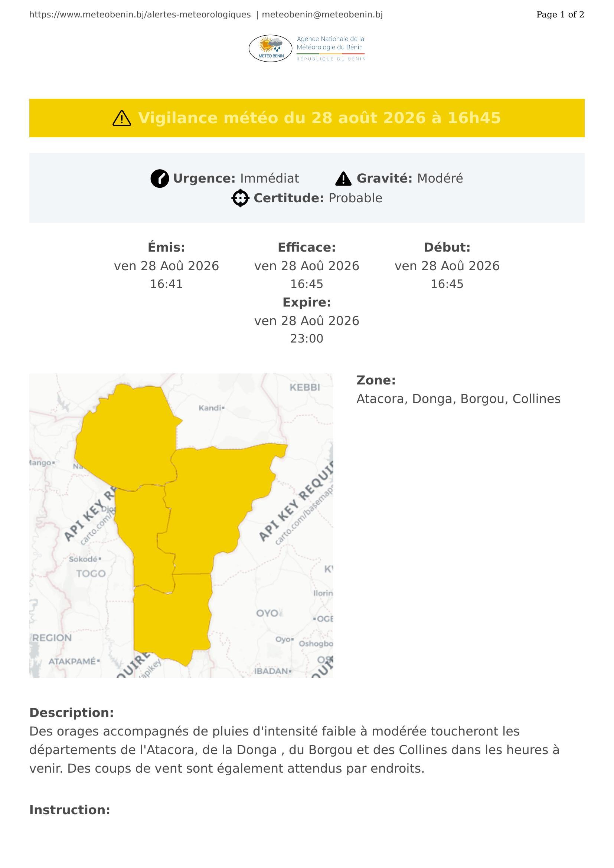The width and height of the screenshot is (614, 868).
Task: Click the Vigilance météo banner title
Action: 320,118
